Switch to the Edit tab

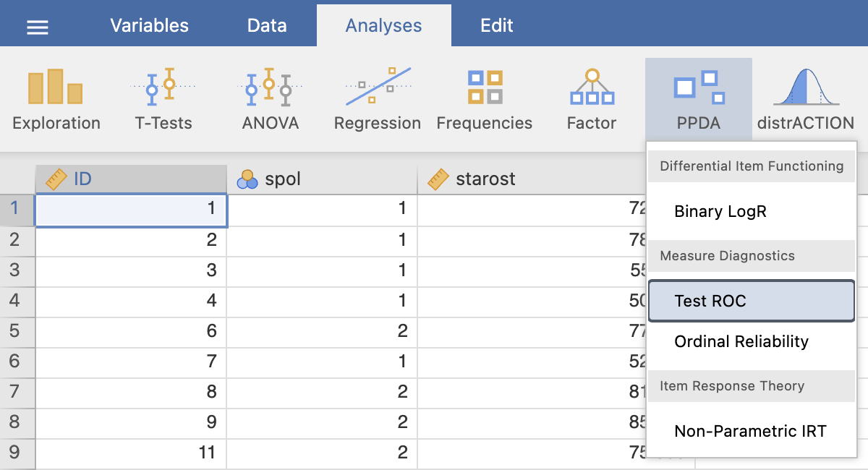[x=497, y=25]
